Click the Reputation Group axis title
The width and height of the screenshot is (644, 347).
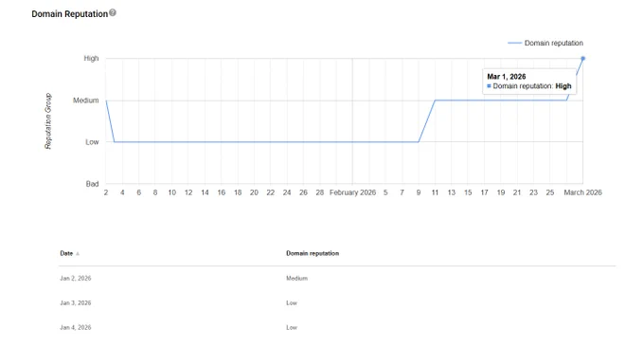click(48, 120)
